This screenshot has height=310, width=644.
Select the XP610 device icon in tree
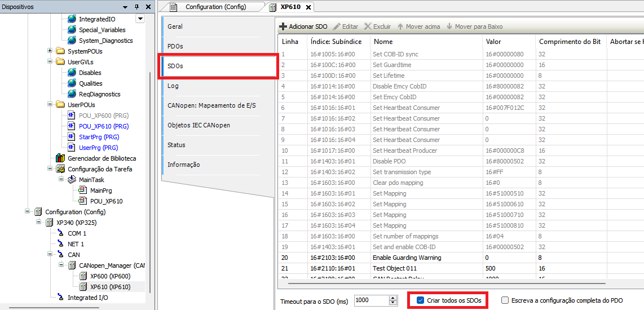(x=83, y=287)
